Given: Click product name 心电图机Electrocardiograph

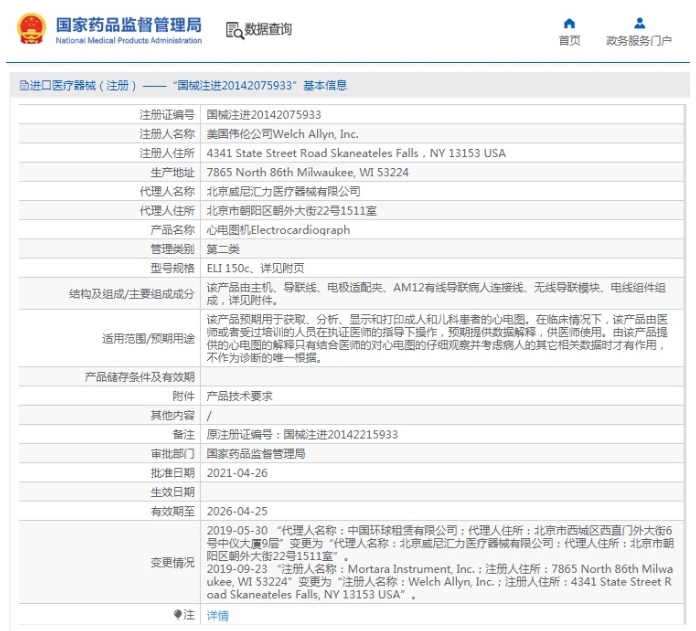Looking at the screenshot, I should click(x=278, y=229).
